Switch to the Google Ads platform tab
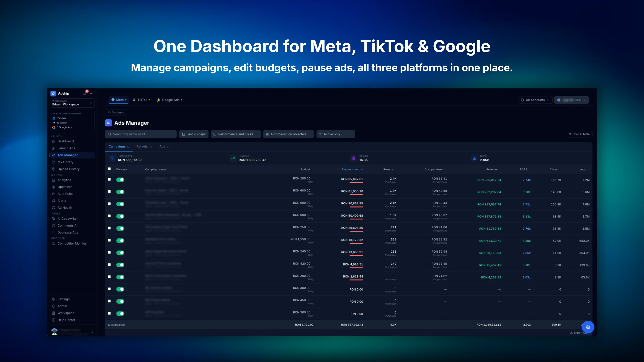This screenshot has width=644, height=362. tap(170, 100)
